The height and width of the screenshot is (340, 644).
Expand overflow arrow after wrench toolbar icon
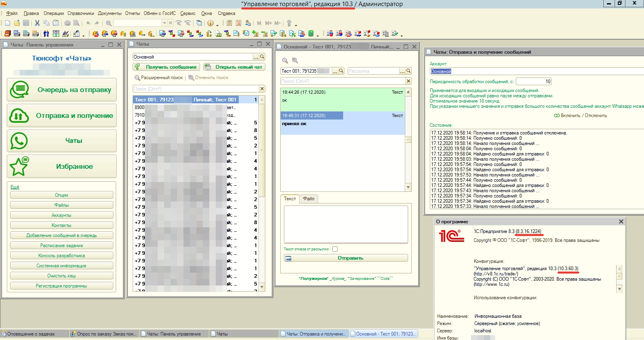pyautogui.click(x=296, y=25)
